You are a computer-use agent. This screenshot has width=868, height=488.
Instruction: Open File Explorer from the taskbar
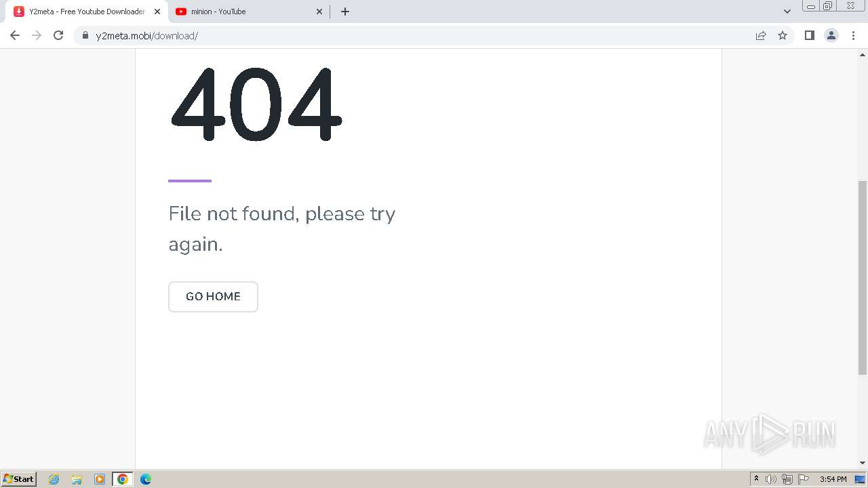point(77,479)
